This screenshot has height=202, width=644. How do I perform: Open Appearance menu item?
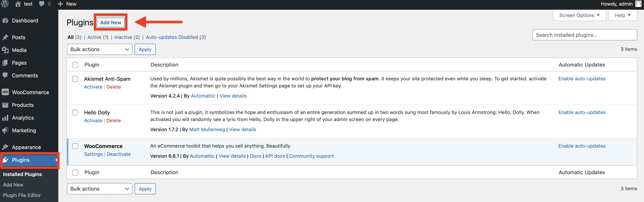click(x=26, y=147)
